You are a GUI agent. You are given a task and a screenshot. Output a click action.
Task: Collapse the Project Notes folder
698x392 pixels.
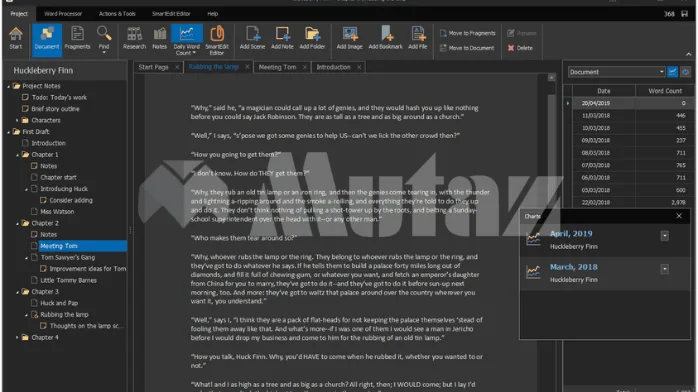click(x=8, y=86)
